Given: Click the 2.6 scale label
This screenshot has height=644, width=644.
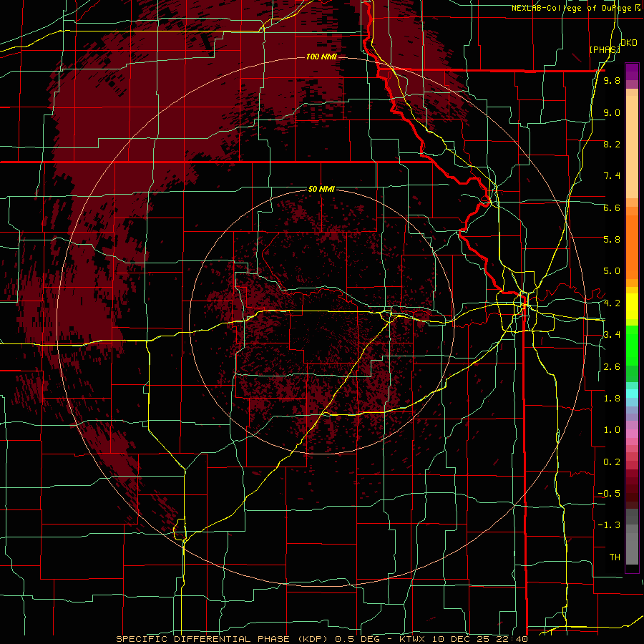Looking at the screenshot, I should [x=612, y=367].
